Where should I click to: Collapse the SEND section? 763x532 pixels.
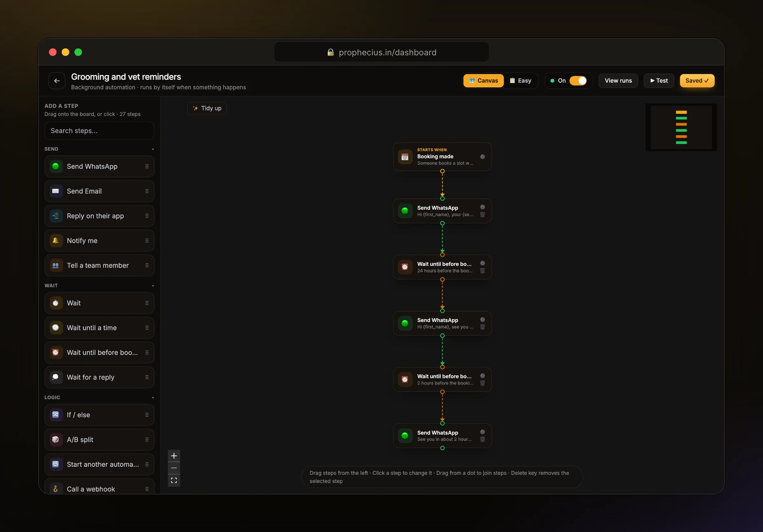(x=153, y=149)
